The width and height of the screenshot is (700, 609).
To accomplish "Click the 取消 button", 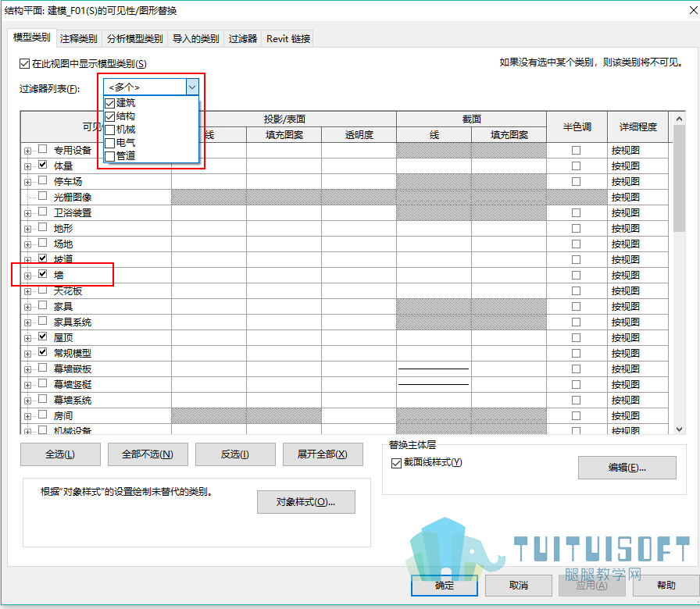I will [x=519, y=586].
